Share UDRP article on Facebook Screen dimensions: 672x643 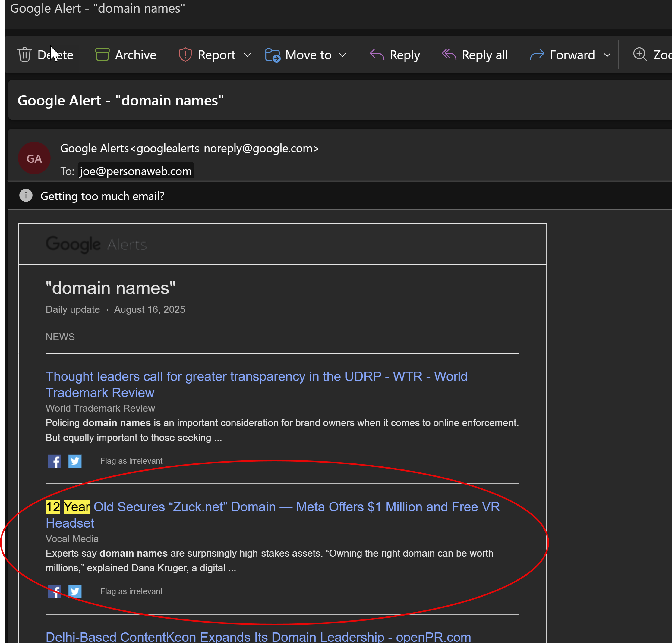pyautogui.click(x=55, y=461)
